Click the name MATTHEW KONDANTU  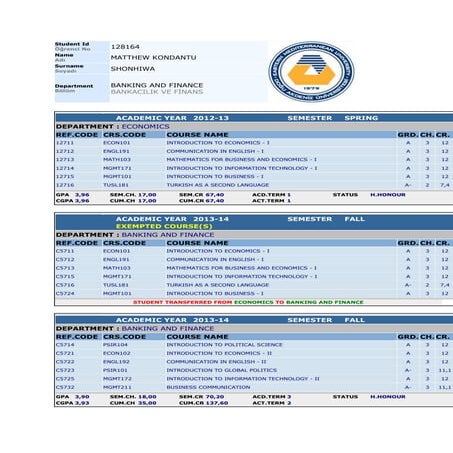(153, 57)
